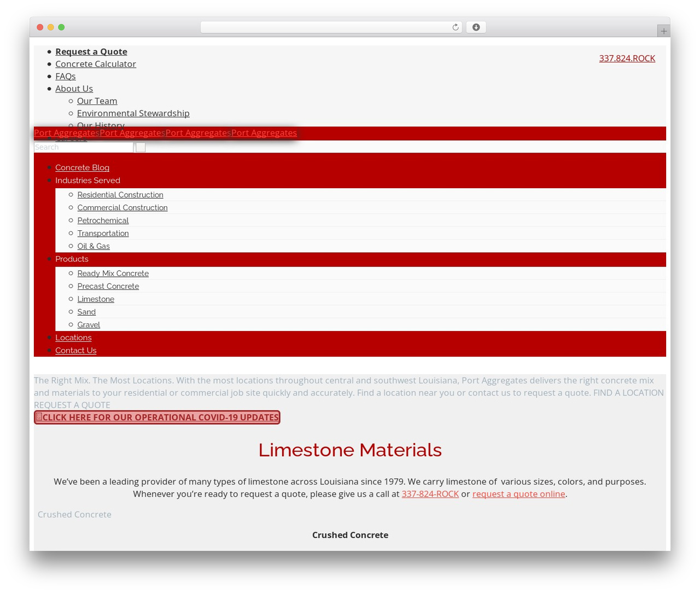Open Ready Mix Concrete product
Viewport: 700px width, 593px height.
[113, 274]
